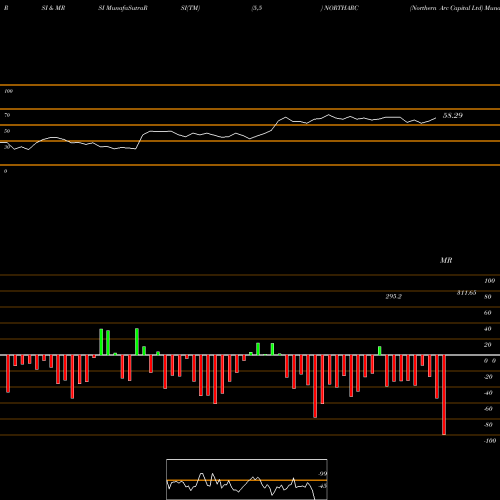Click the 311.65 price label
The image size is (500, 500).
click(466, 293)
